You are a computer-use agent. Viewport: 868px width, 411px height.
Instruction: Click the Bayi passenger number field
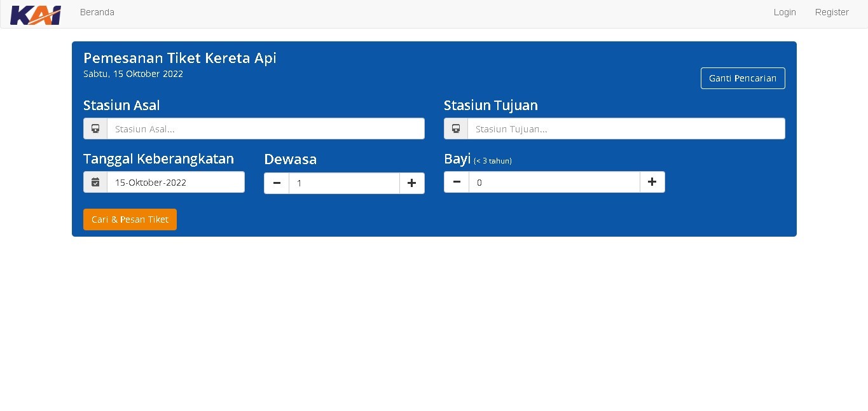(x=554, y=182)
